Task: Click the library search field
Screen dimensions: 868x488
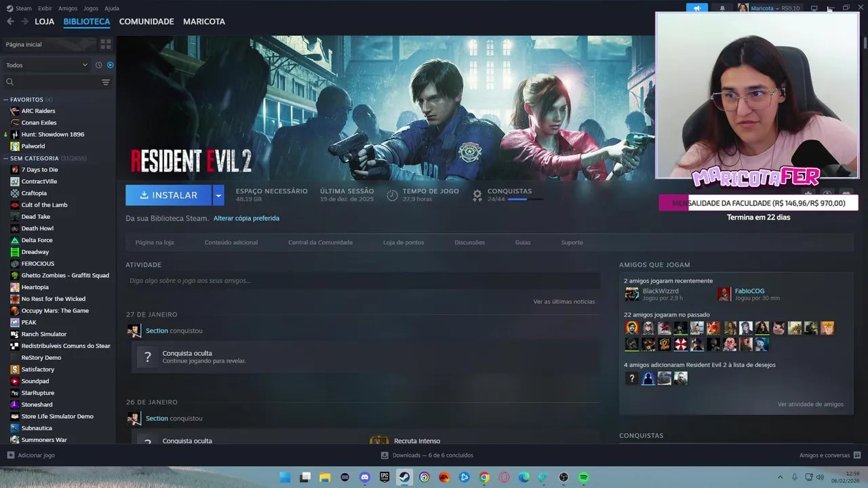Action: (57, 82)
